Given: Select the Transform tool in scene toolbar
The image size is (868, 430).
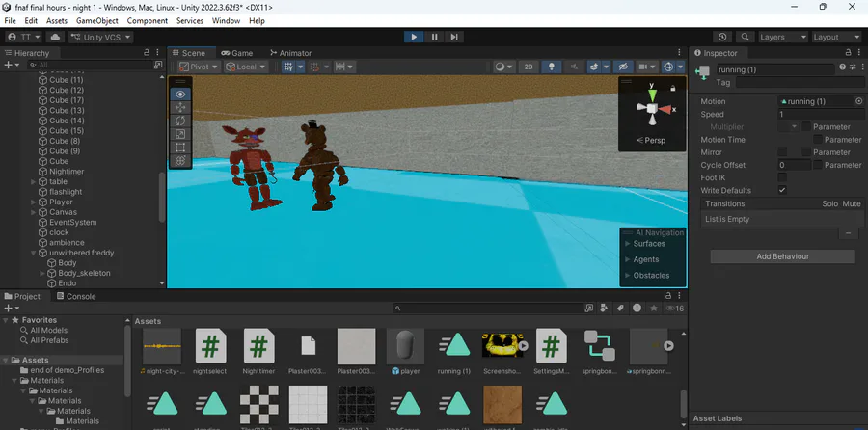Looking at the screenshot, I should coord(180,160).
